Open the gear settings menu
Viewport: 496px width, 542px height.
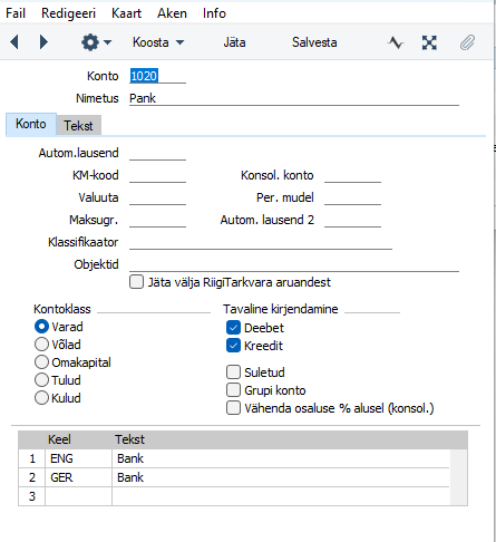click(90, 43)
